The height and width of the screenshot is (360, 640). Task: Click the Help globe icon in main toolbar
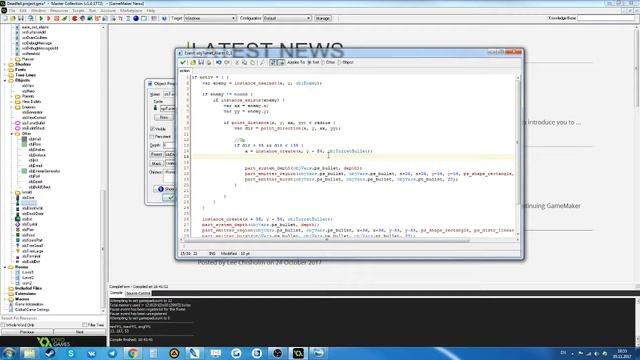pyautogui.click(x=164, y=18)
